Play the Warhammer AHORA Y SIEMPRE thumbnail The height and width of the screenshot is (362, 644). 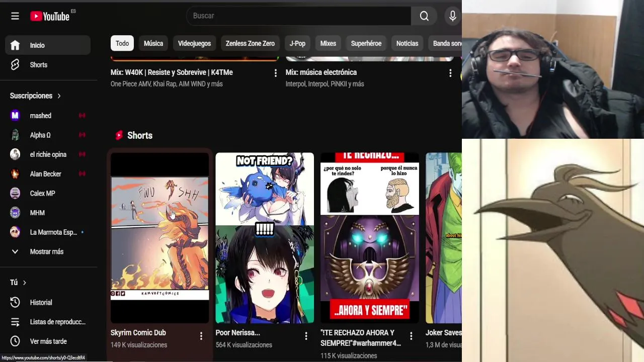pos(370,238)
